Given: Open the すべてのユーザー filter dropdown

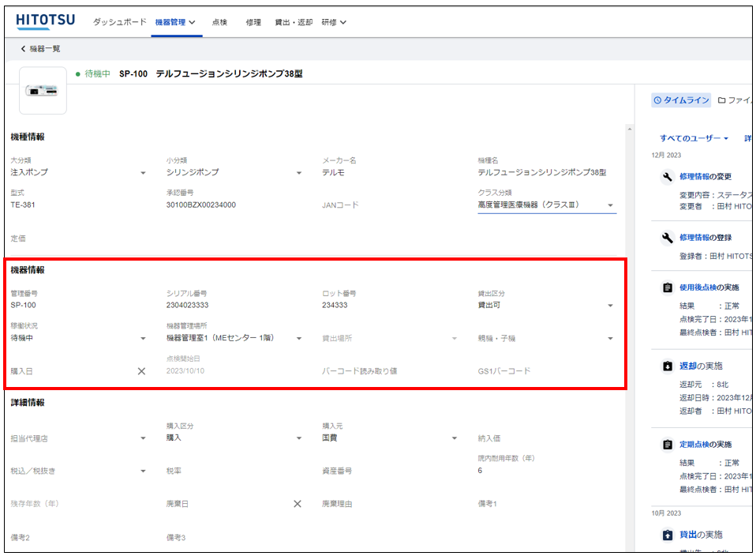Looking at the screenshot, I should click(694, 138).
